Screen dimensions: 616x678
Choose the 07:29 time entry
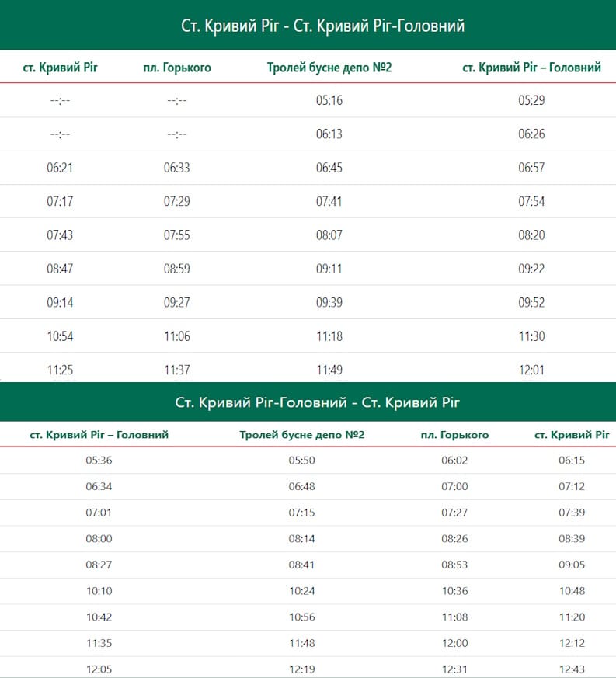coord(176,202)
